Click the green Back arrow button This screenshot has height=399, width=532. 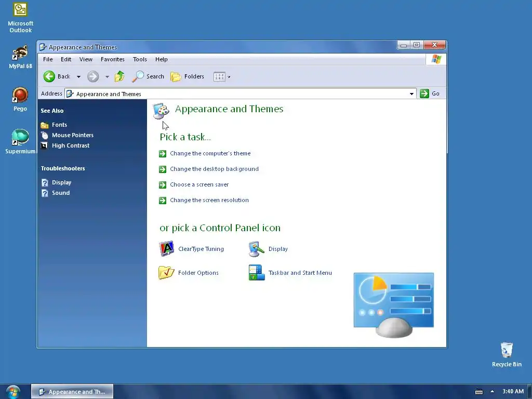[x=49, y=76]
